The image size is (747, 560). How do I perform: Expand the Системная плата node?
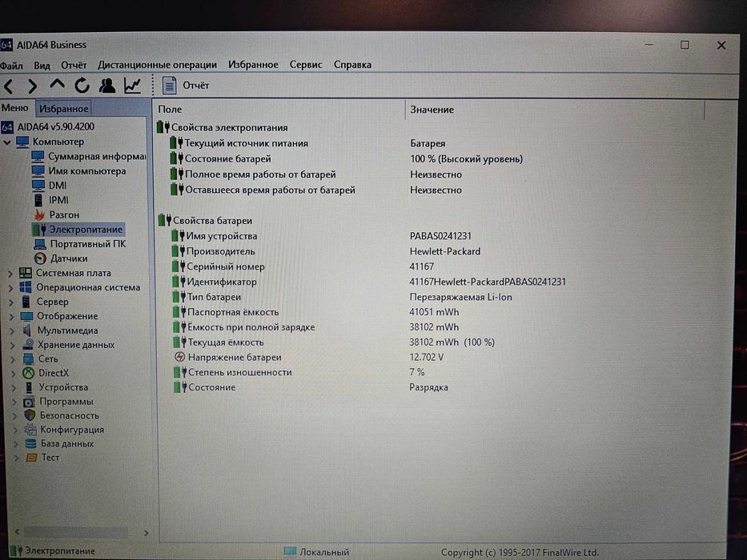10,274
